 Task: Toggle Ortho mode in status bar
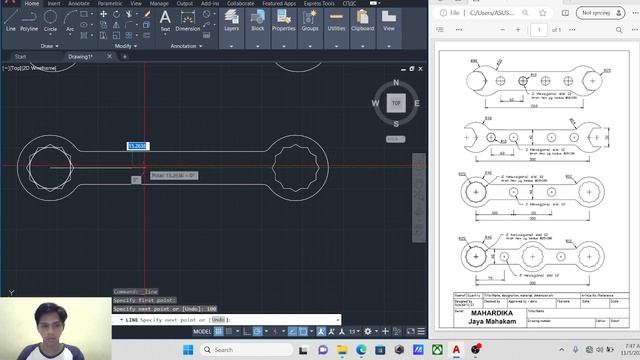pos(247,331)
